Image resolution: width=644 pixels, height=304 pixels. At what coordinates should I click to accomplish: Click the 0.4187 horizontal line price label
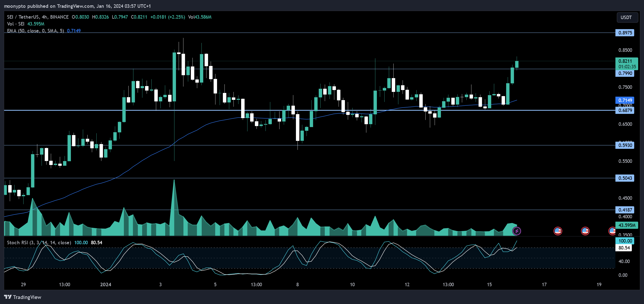tap(625, 210)
